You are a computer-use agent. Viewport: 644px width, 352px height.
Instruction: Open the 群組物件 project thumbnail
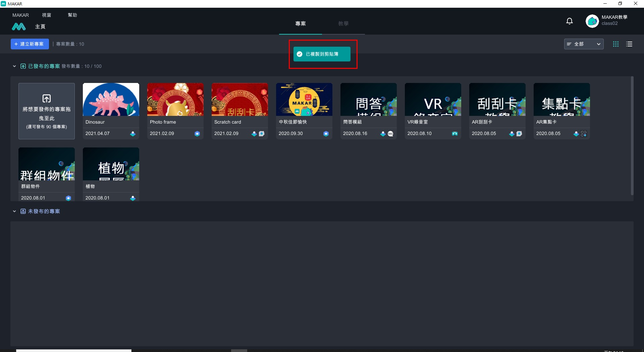47,164
